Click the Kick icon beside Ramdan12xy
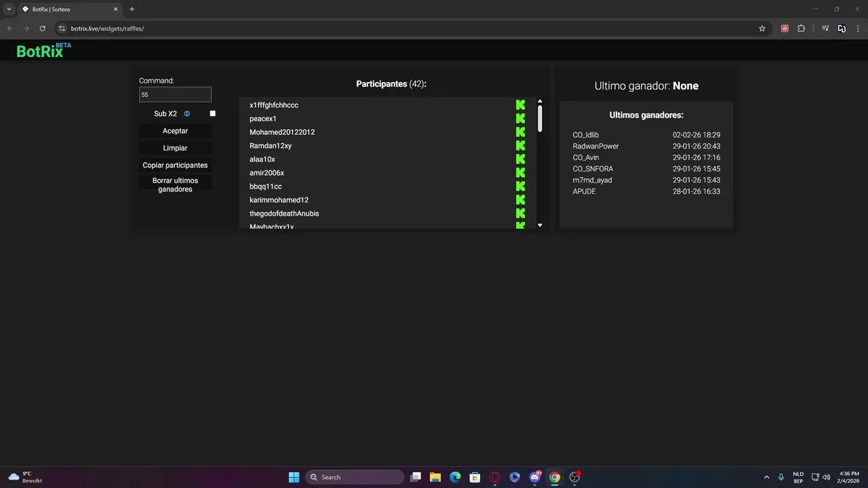 520,146
